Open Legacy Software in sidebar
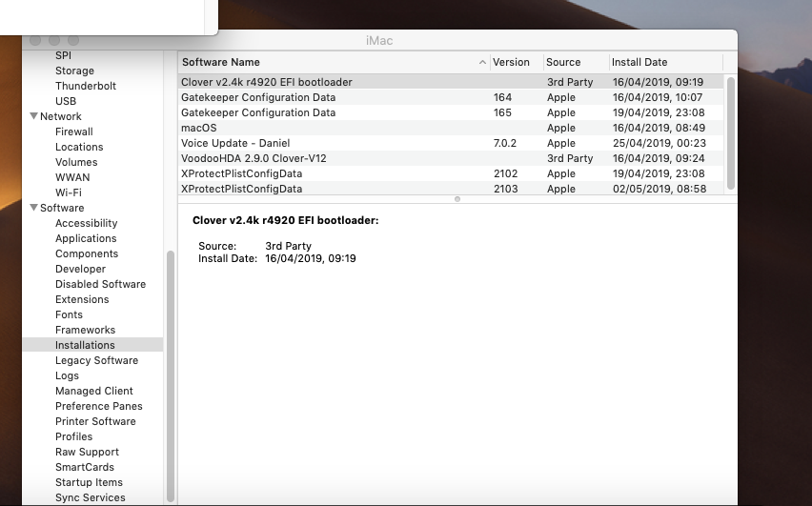Image resolution: width=812 pixels, height=506 pixels. pos(97,360)
